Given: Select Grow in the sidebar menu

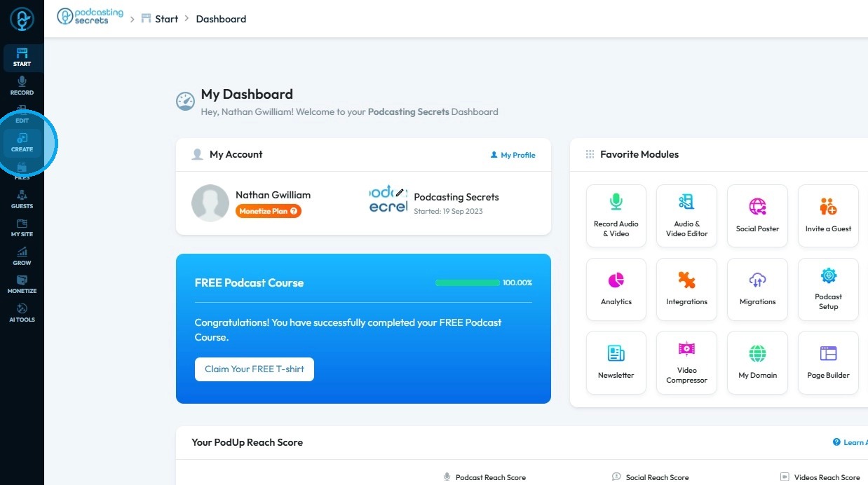Looking at the screenshot, I should pyautogui.click(x=22, y=257).
